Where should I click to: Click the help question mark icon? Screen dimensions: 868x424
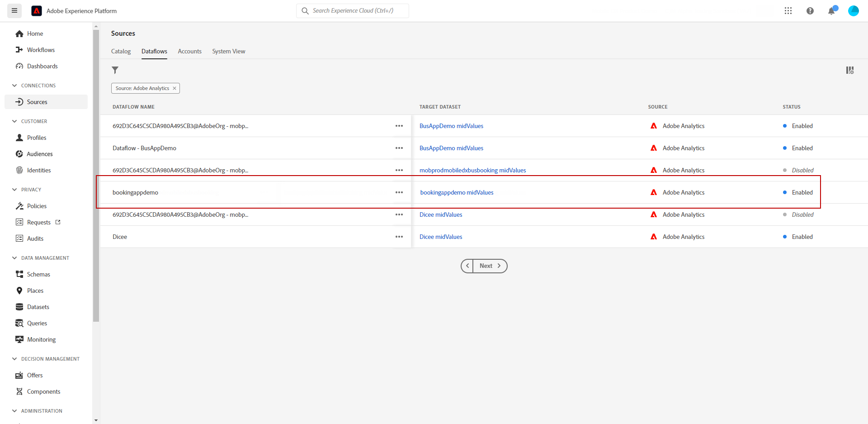[810, 11]
